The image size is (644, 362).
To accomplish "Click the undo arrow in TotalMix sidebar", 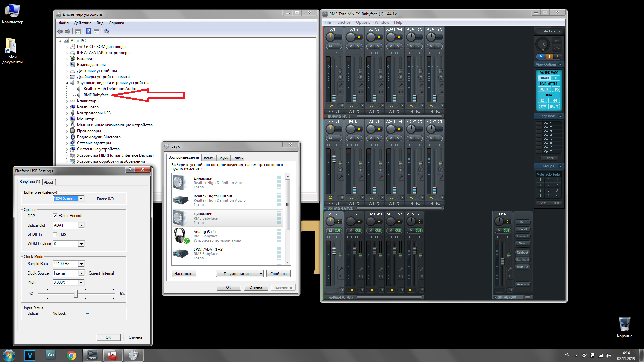I will pos(557,41).
